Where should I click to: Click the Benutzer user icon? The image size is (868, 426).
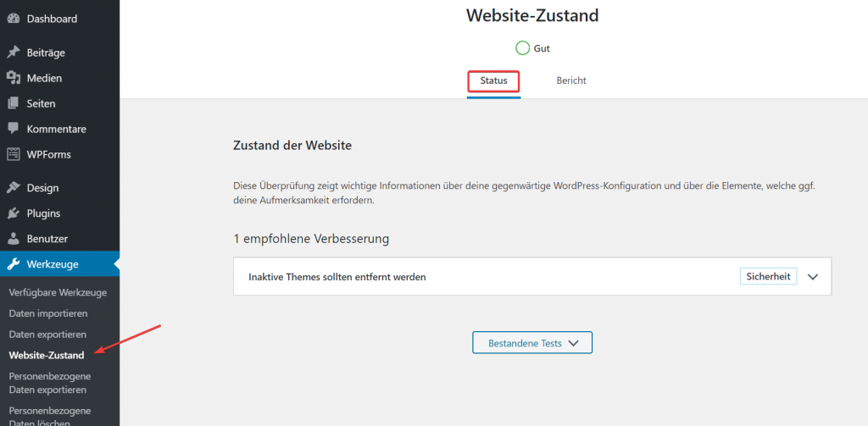pos(14,239)
